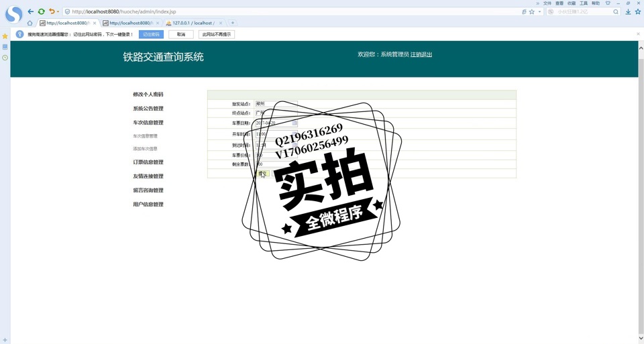The image size is (644, 344).
Task: Open the dropdown arrow next to the bookmark star
Action: coord(539,11)
